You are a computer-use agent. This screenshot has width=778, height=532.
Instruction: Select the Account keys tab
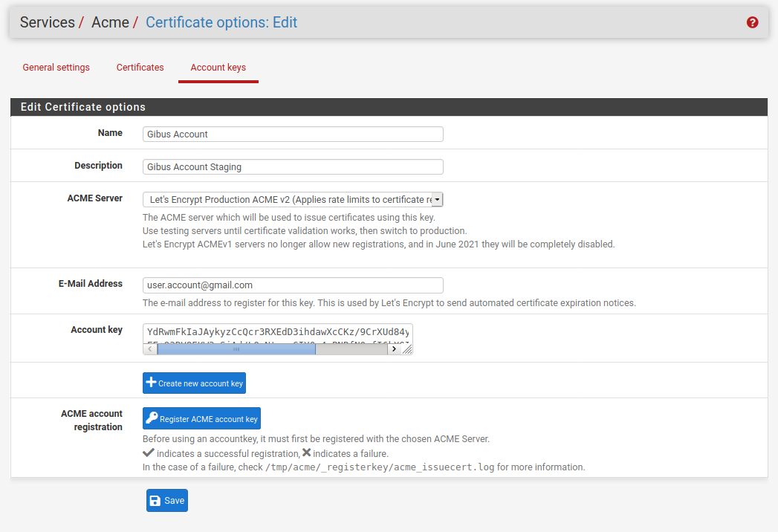tap(218, 68)
